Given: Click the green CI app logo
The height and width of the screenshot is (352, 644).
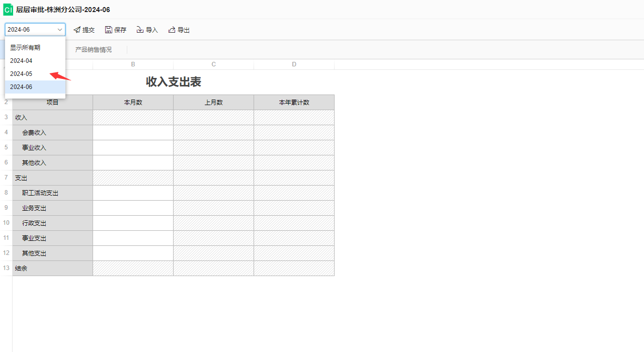Looking at the screenshot, I should click(8, 10).
